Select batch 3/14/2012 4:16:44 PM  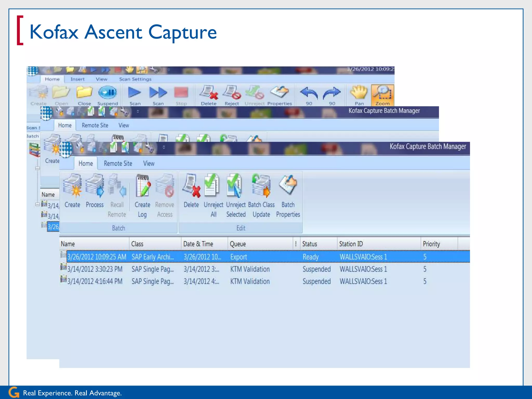264,281
